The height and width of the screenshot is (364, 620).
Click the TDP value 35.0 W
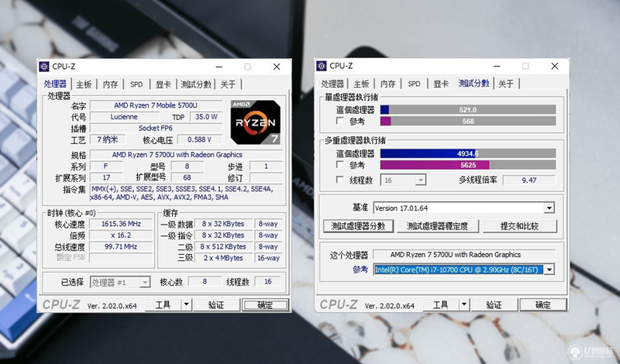click(206, 117)
